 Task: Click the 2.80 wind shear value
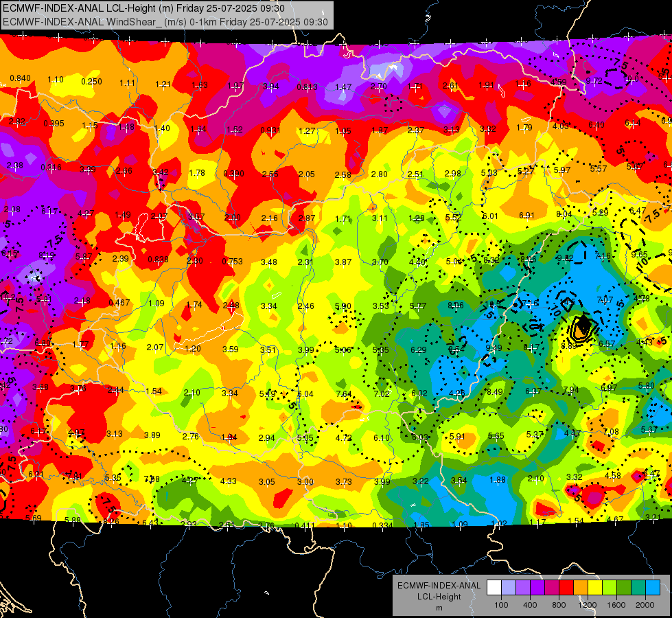(x=380, y=174)
